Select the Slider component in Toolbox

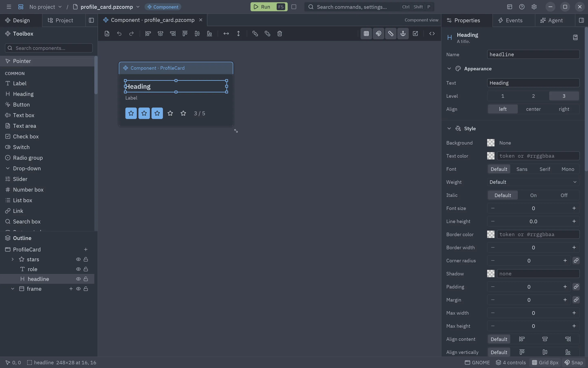47,179
